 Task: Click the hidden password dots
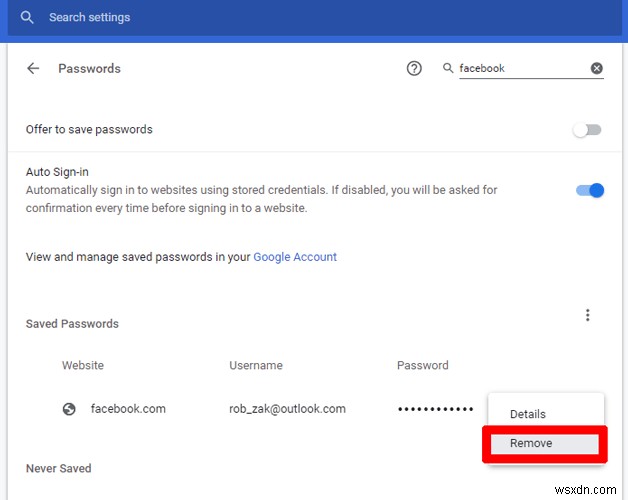point(435,409)
